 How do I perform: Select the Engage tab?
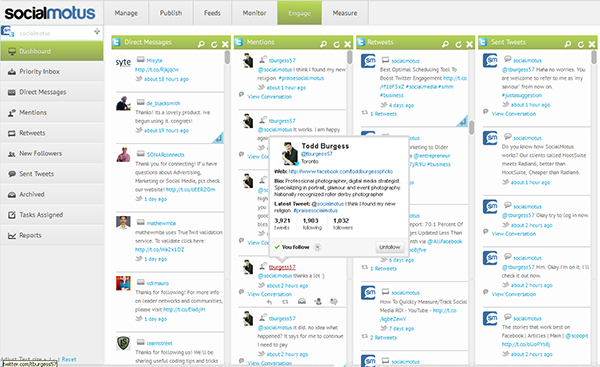tap(299, 13)
